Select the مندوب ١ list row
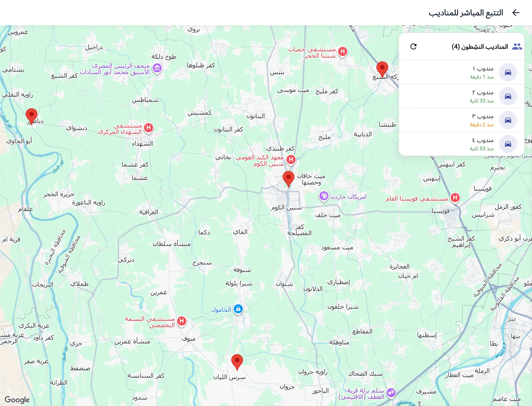 point(462,72)
